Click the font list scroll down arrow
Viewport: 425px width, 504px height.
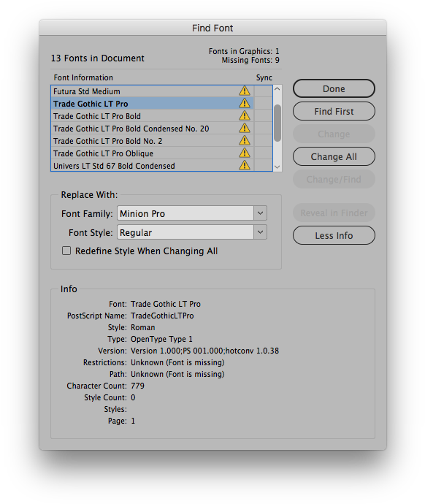coord(277,167)
